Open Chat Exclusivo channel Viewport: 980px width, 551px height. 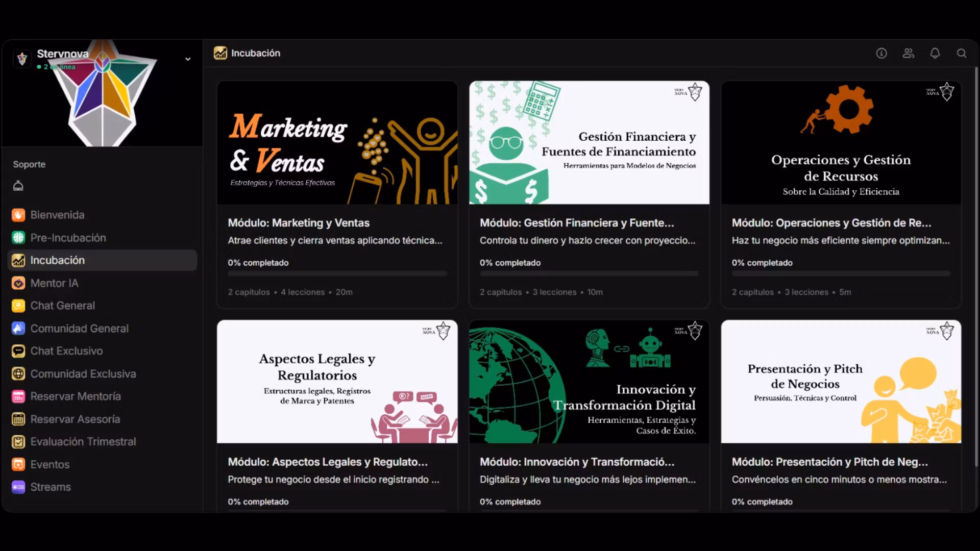tap(102, 351)
